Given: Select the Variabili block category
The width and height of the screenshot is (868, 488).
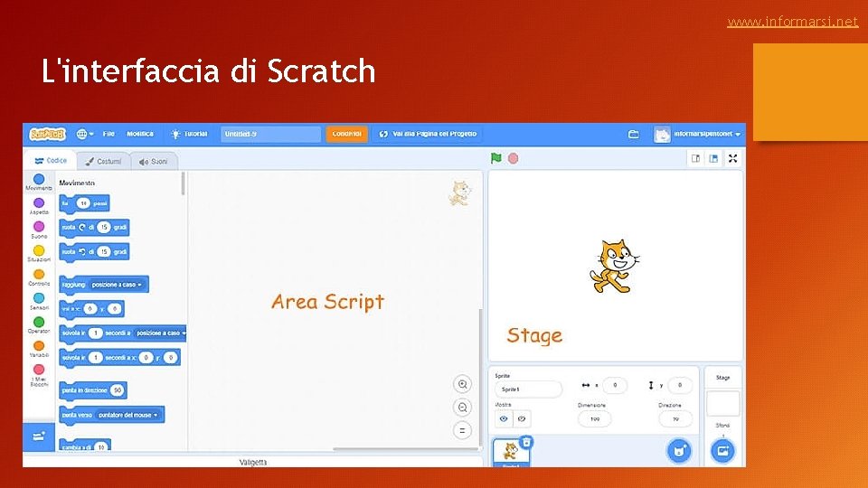Looking at the screenshot, I should [39, 349].
